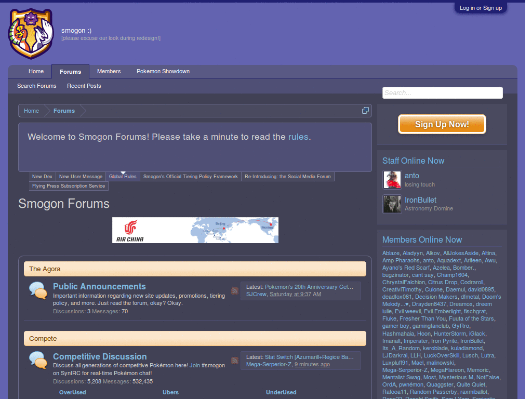Open latest thread Pokemon's 20th Anniversary Cel…

coord(309,287)
